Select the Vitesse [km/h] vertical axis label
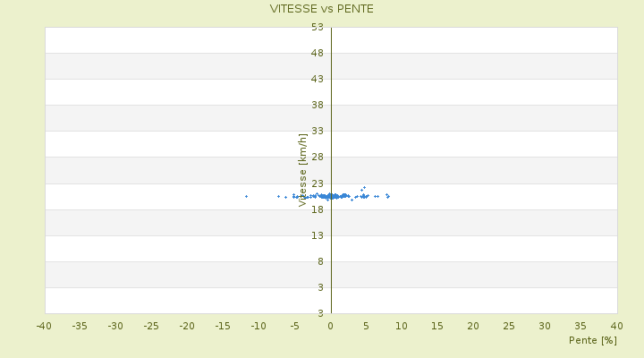The height and width of the screenshot is (358, 644). [302, 170]
